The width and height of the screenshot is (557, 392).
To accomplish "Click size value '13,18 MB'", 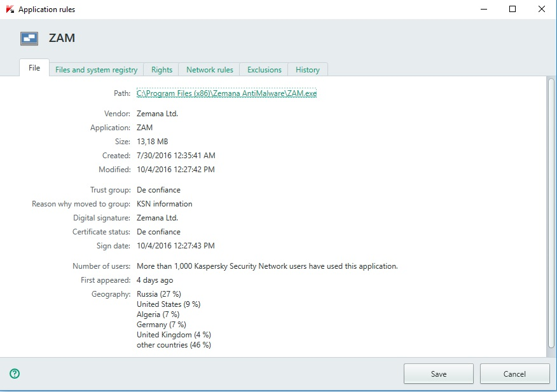I will (153, 142).
